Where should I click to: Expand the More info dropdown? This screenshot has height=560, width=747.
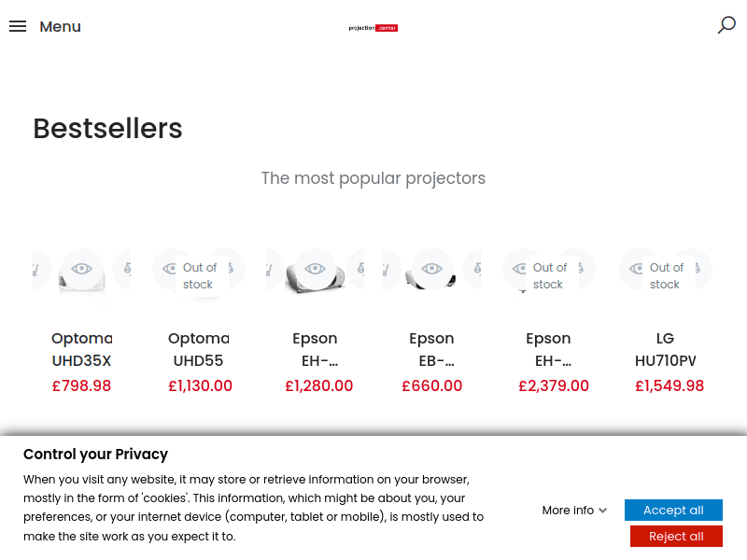pos(574,511)
